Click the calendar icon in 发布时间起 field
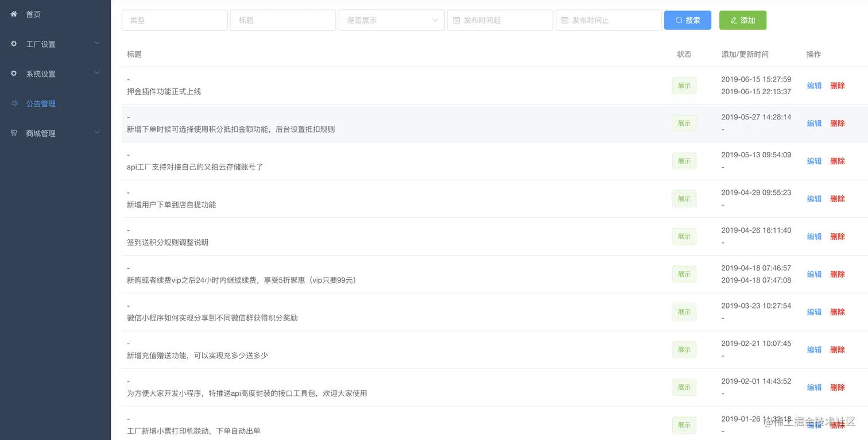 [x=456, y=20]
